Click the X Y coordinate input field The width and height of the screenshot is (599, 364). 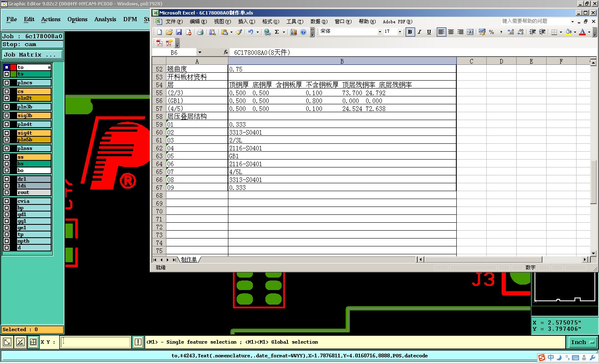point(96,342)
